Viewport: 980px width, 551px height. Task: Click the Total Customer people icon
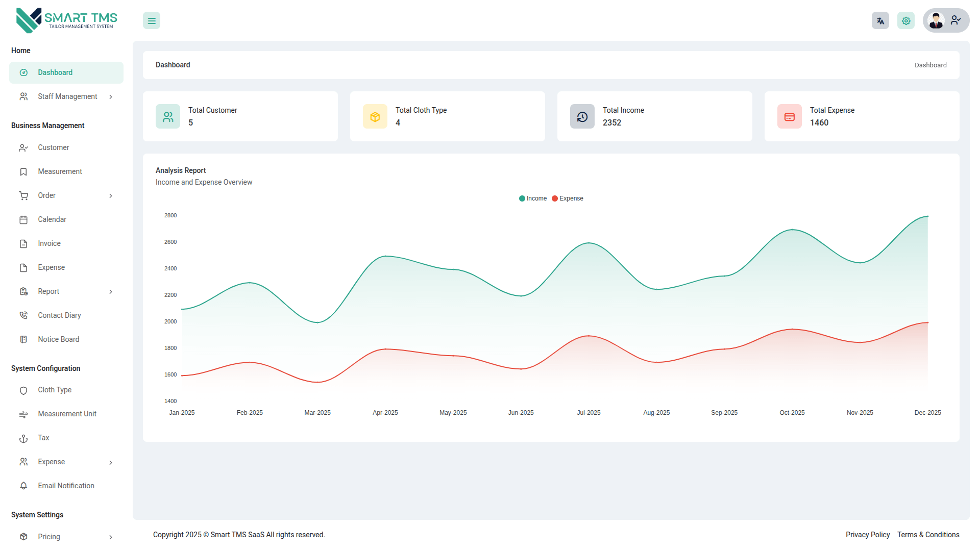click(x=168, y=117)
